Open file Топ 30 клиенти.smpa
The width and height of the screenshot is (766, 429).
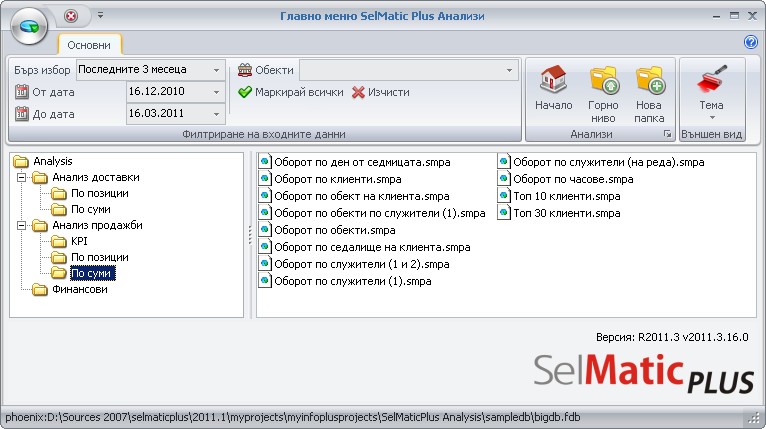click(567, 214)
